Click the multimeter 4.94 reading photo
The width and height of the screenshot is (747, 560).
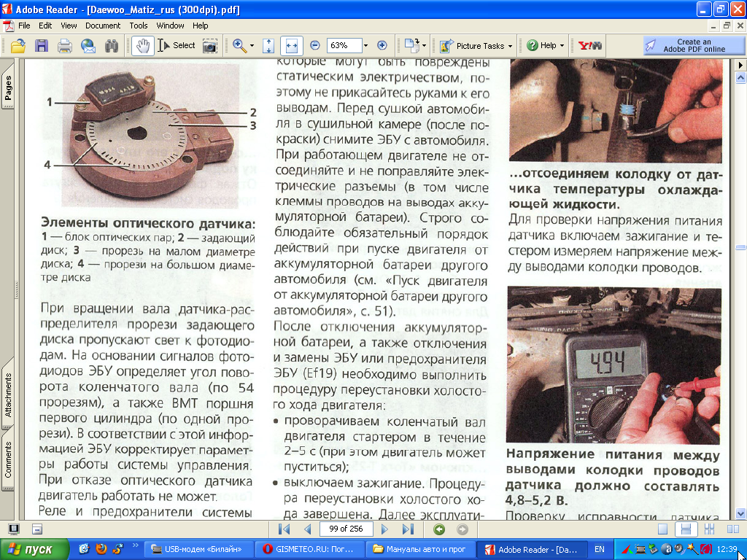click(614, 365)
